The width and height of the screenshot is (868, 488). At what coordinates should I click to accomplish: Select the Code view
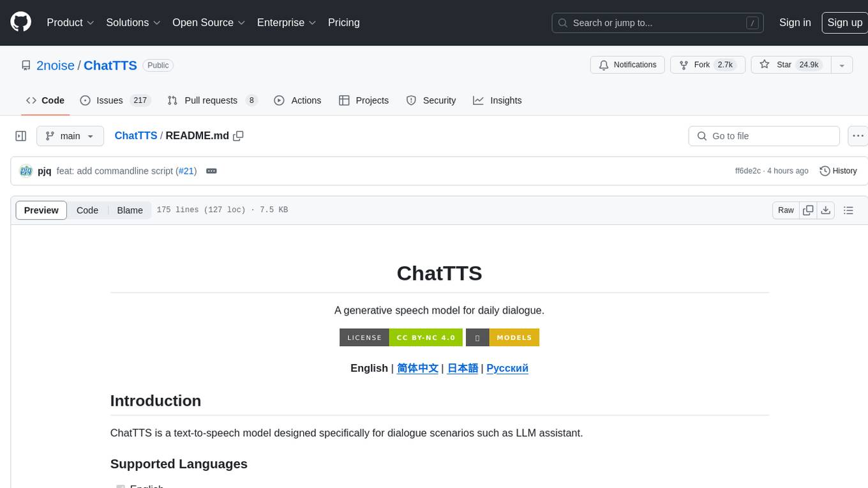click(87, 210)
